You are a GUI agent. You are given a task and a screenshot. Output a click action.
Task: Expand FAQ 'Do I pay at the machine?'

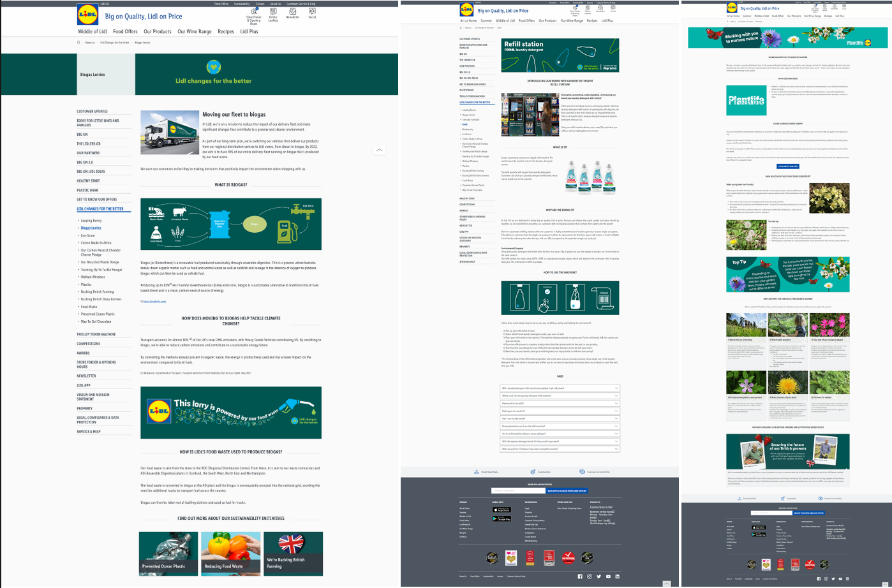[560, 411]
